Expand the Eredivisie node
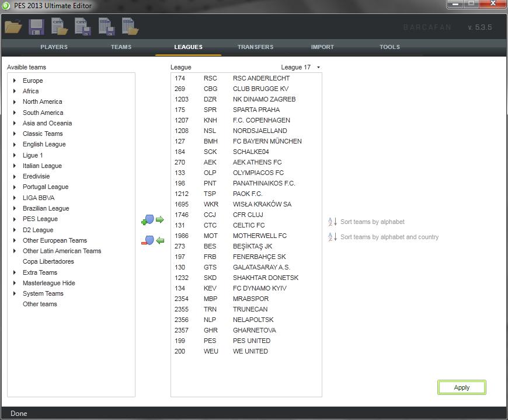 tap(15, 176)
